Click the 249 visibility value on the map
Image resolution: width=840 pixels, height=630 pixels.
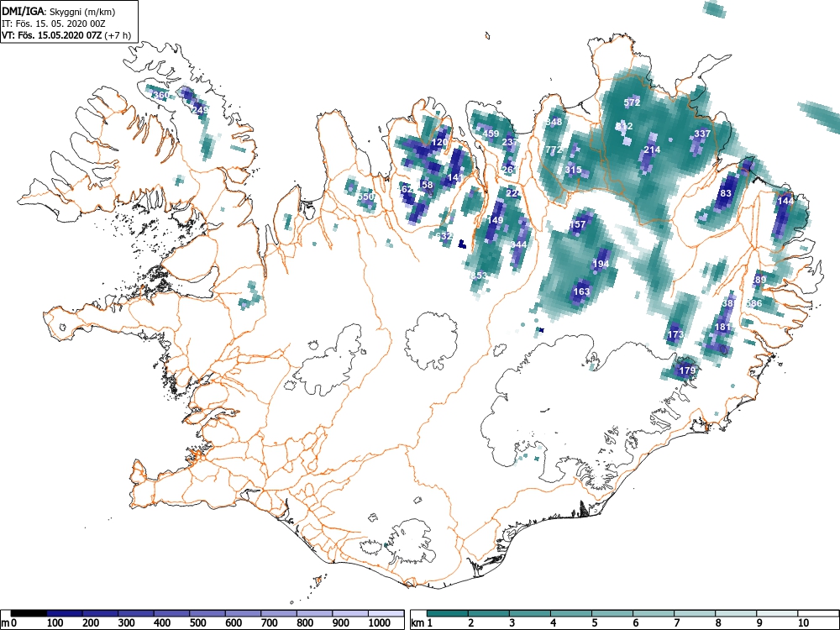coord(200,110)
